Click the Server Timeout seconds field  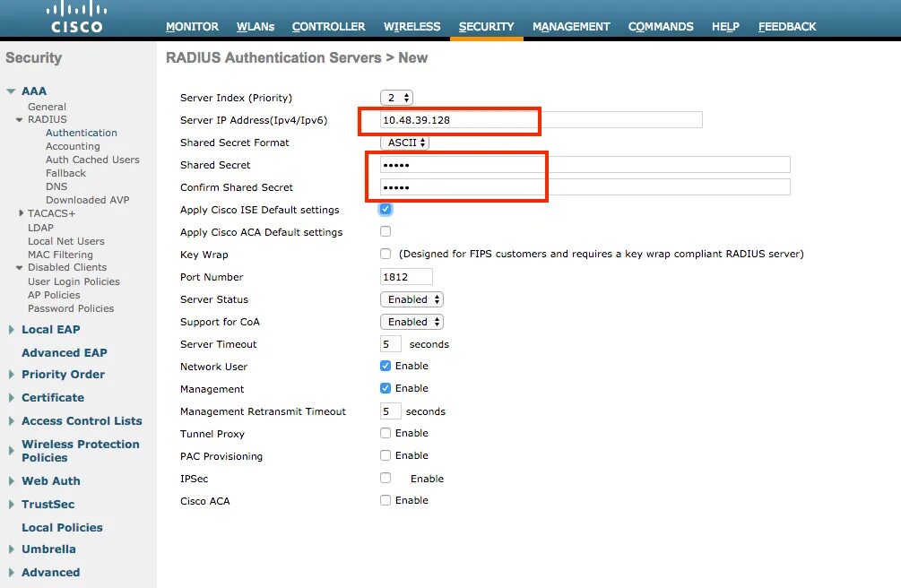click(390, 344)
